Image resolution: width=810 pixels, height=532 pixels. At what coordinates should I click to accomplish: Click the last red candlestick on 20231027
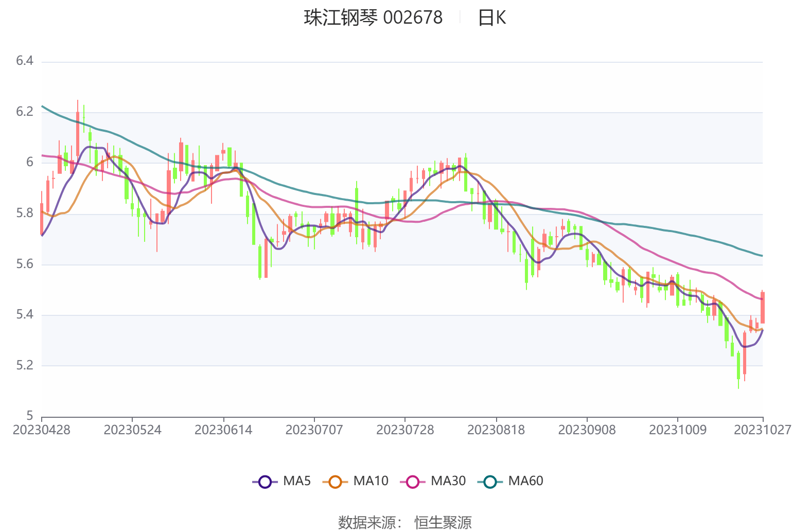pyautogui.click(x=763, y=308)
